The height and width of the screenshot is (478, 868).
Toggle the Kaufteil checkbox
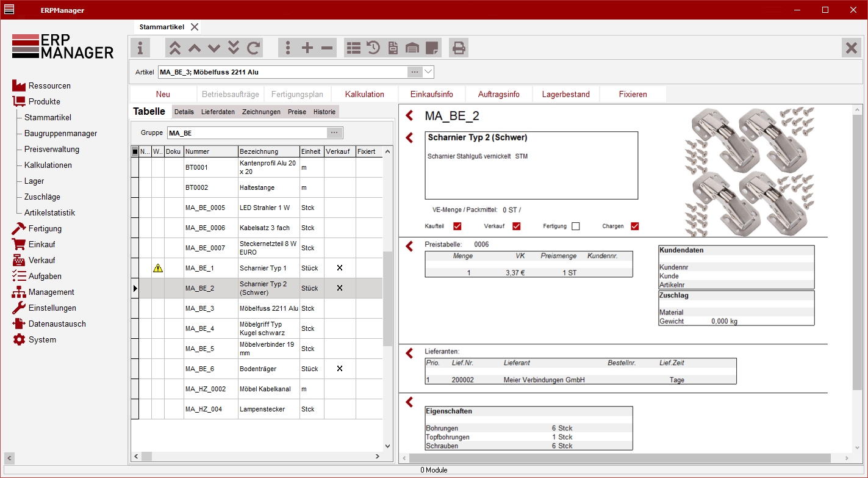(457, 226)
